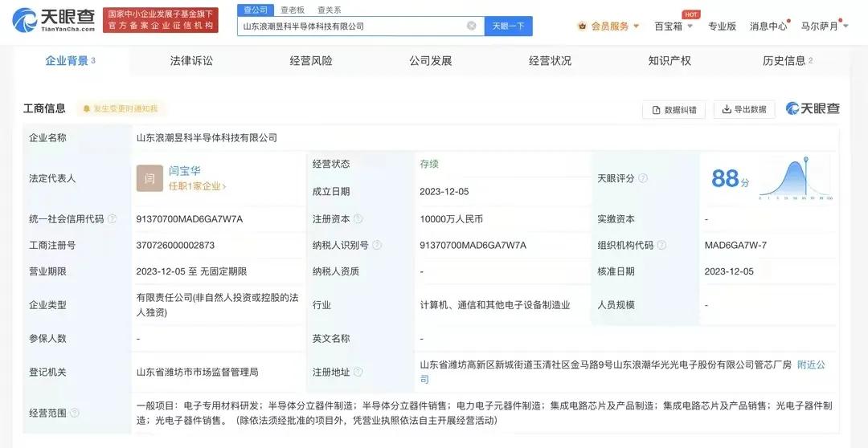Expand the 马尔萨月 user account menu
The image size is (868, 448).
(825, 26)
